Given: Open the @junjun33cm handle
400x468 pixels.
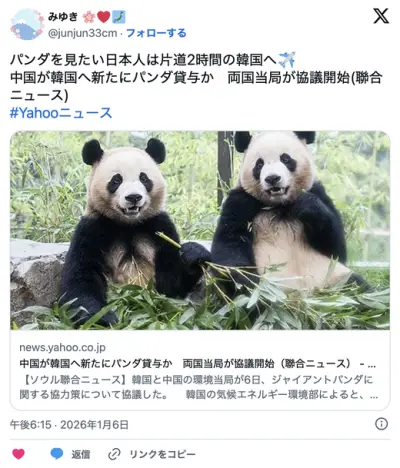Looking at the screenshot, I should pos(83,33).
